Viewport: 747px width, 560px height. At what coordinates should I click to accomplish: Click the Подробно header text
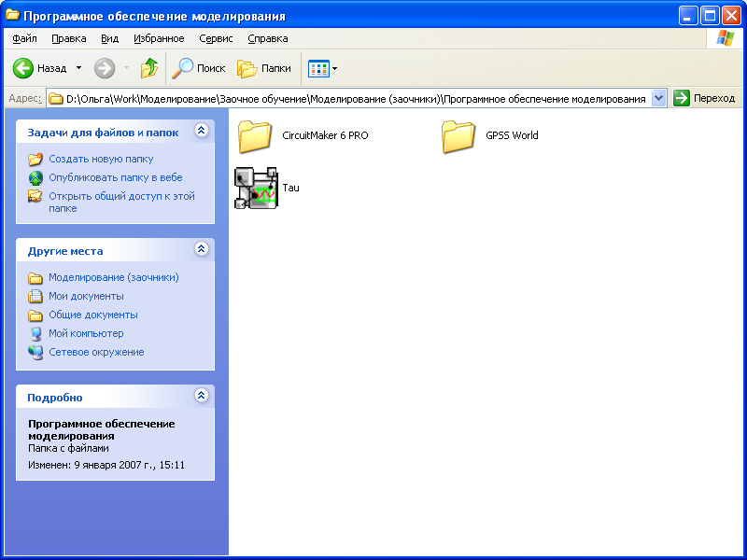tap(55, 398)
